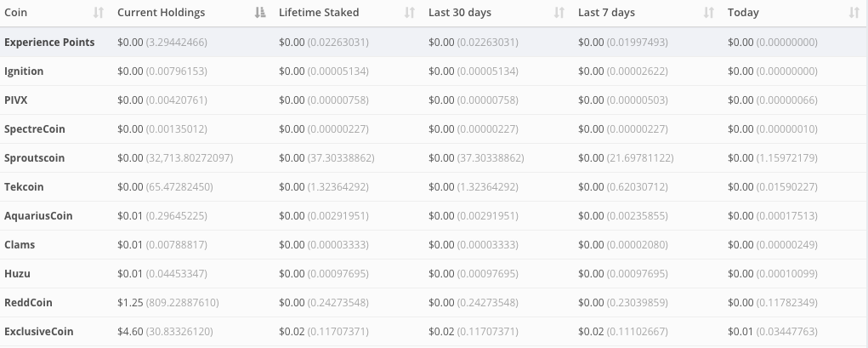Click ExclusiveCoin today $0.01 (0.03447763)
Viewport: 868px width, 348px height.
(x=772, y=331)
